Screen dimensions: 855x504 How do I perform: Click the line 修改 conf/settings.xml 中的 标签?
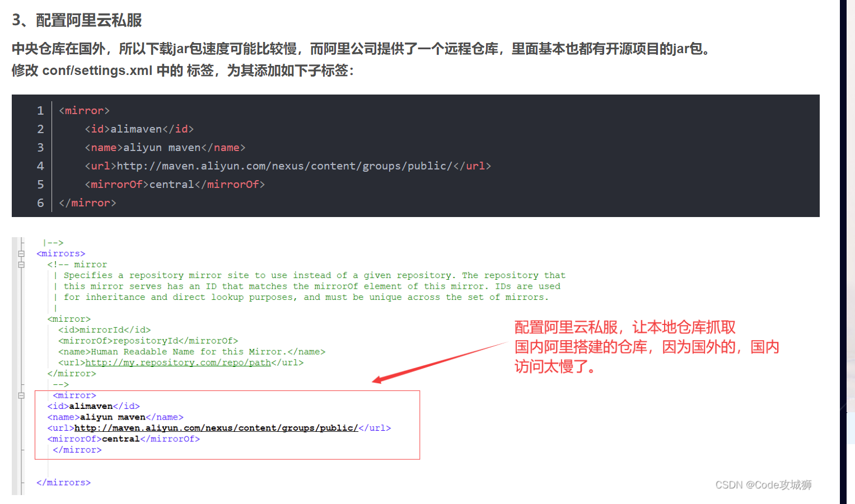(183, 70)
